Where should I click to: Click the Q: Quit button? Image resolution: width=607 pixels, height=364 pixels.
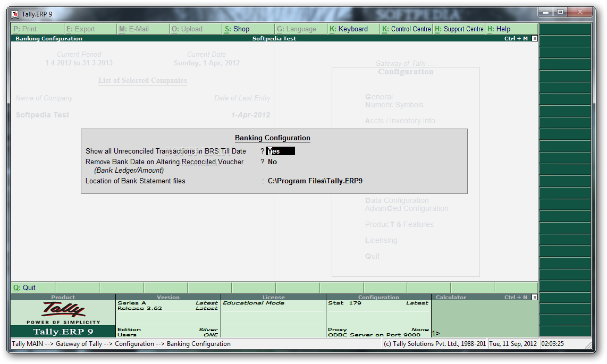click(33, 288)
